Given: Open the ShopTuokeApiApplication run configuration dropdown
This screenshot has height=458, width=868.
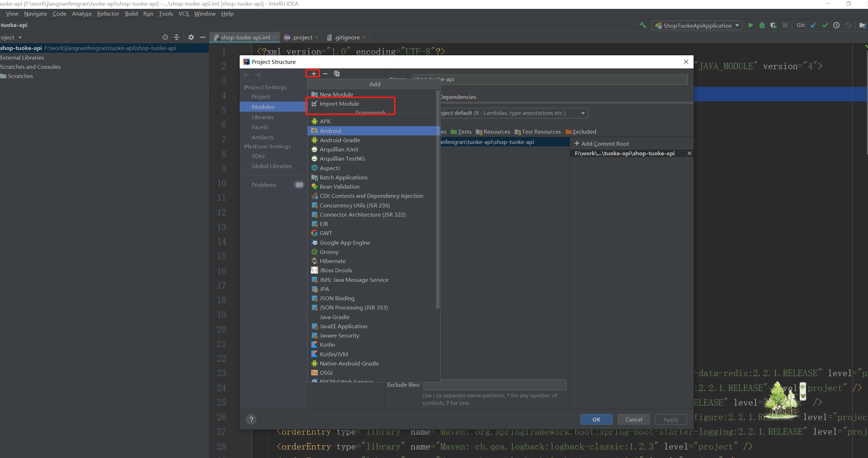Looking at the screenshot, I should [x=697, y=26].
